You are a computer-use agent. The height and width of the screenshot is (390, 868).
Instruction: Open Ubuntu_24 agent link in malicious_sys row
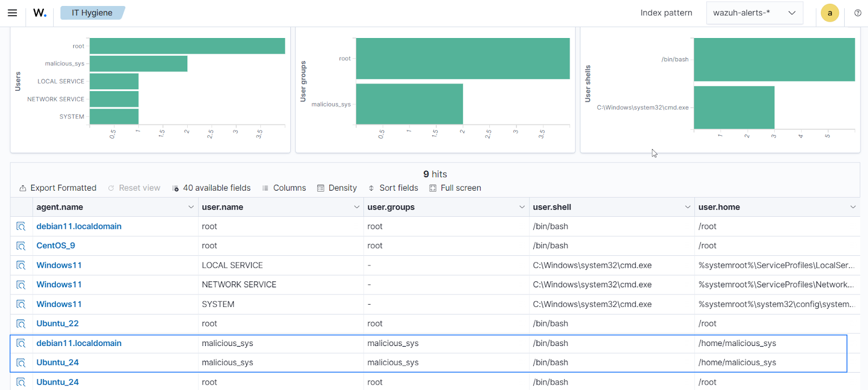[x=58, y=363]
